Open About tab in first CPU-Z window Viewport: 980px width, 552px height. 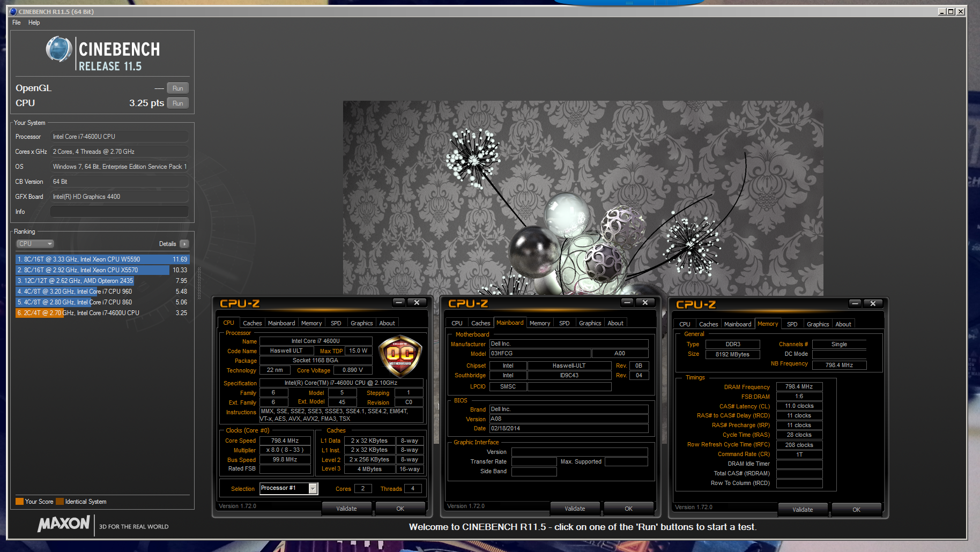click(387, 323)
